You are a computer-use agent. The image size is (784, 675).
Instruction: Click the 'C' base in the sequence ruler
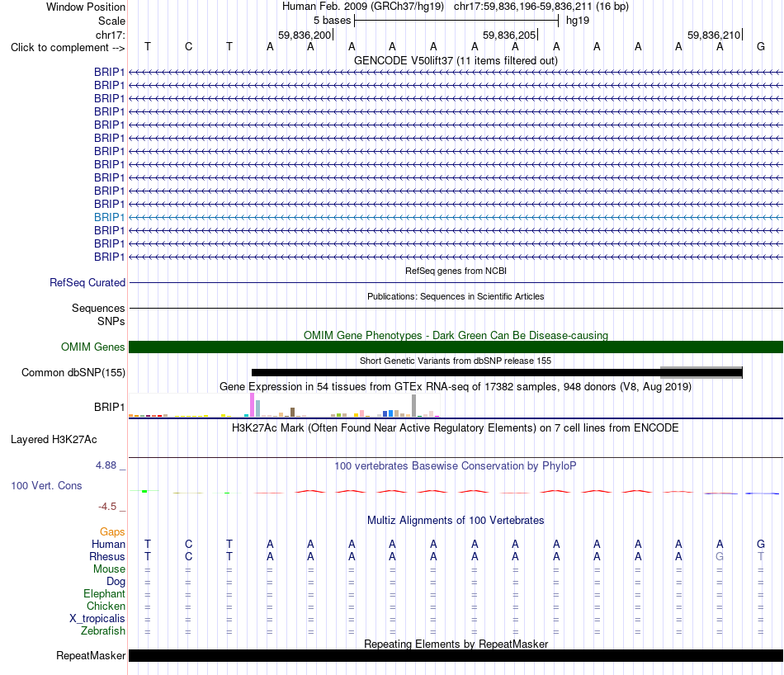coord(188,46)
